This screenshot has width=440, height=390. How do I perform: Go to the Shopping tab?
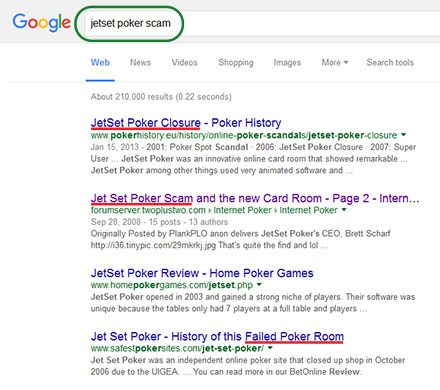[x=236, y=63]
